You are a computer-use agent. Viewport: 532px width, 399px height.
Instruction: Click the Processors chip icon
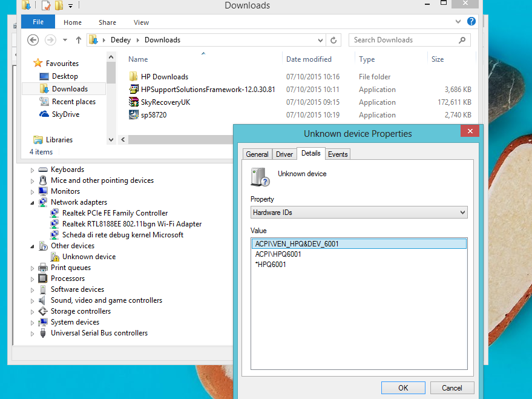(43, 279)
